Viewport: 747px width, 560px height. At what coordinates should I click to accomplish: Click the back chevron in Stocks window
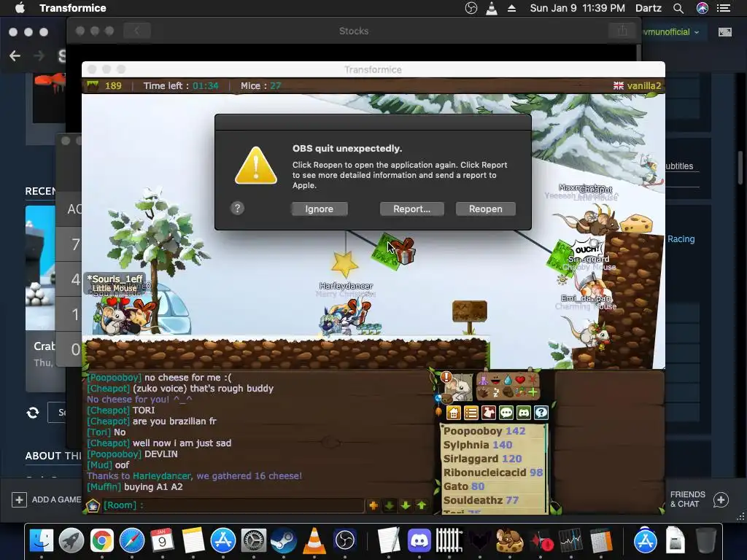[x=137, y=31]
